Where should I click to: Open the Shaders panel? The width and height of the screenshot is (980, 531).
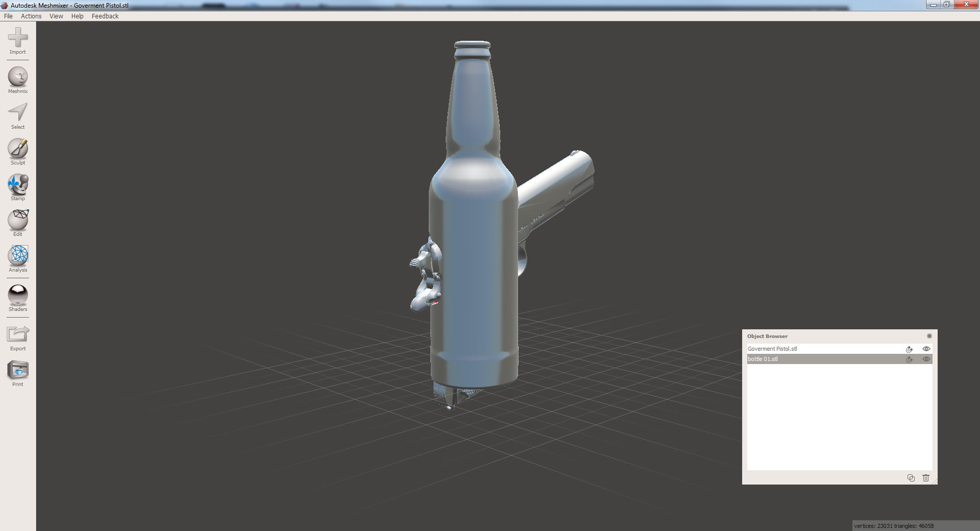[18, 298]
